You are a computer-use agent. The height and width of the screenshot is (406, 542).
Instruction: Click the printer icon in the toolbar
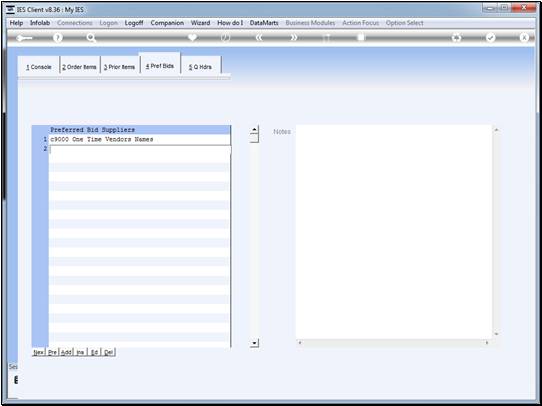coord(457,38)
